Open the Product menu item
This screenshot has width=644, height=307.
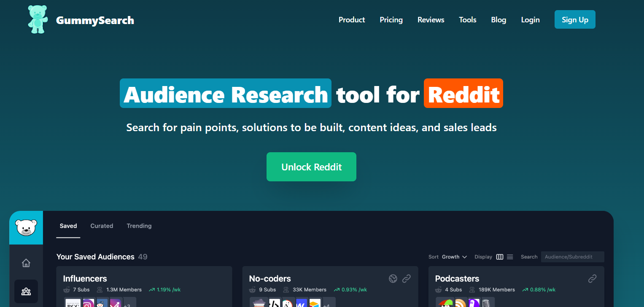[352, 20]
